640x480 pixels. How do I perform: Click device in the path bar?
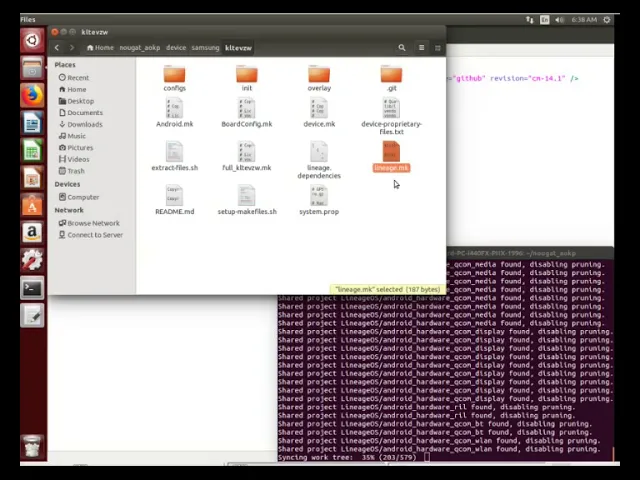tap(176, 48)
